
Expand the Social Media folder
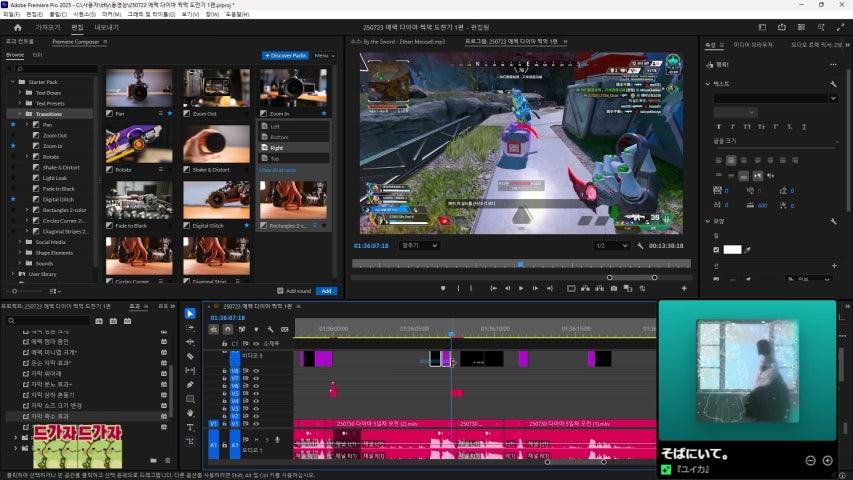pyautogui.click(x=20, y=242)
